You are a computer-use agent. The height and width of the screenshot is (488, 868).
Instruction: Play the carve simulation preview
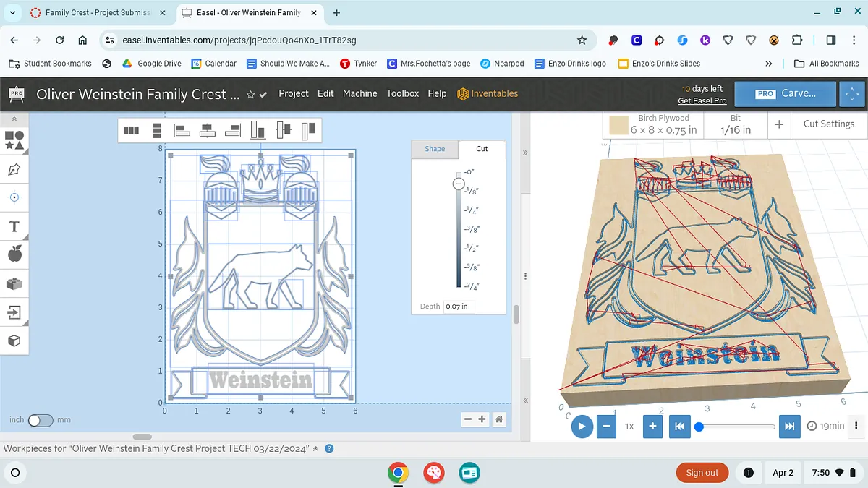pyautogui.click(x=582, y=427)
